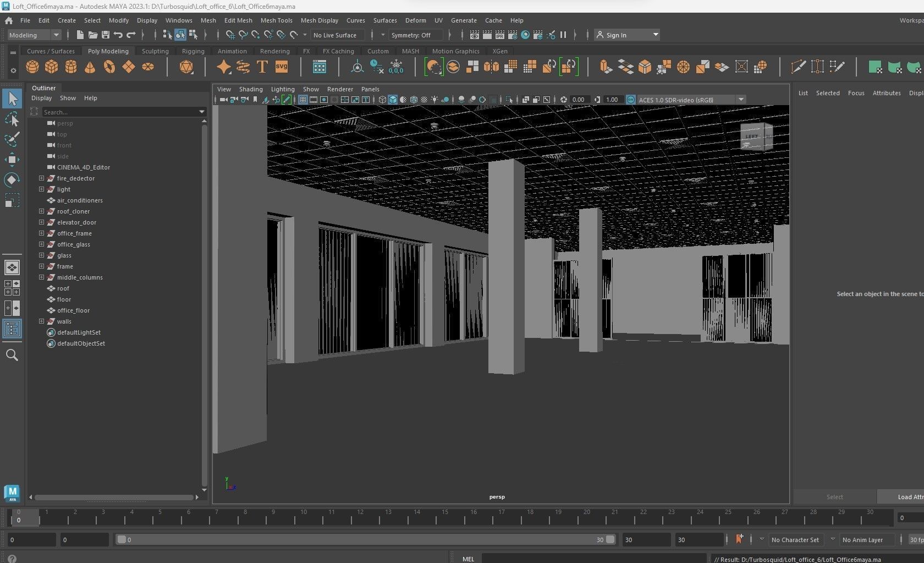Click the New Scene icon
This screenshot has width=924, height=563.
80,35
